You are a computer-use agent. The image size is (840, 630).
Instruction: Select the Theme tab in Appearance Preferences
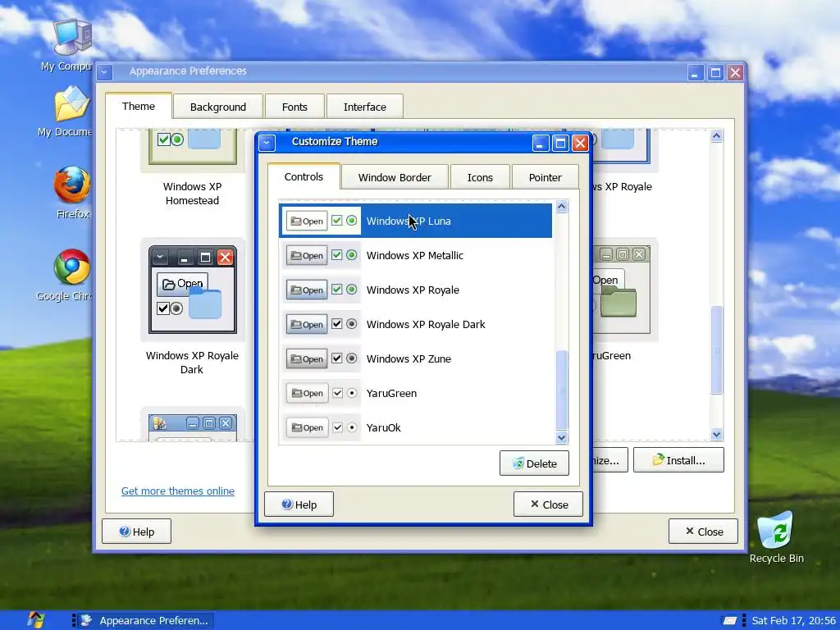coord(138,106)
